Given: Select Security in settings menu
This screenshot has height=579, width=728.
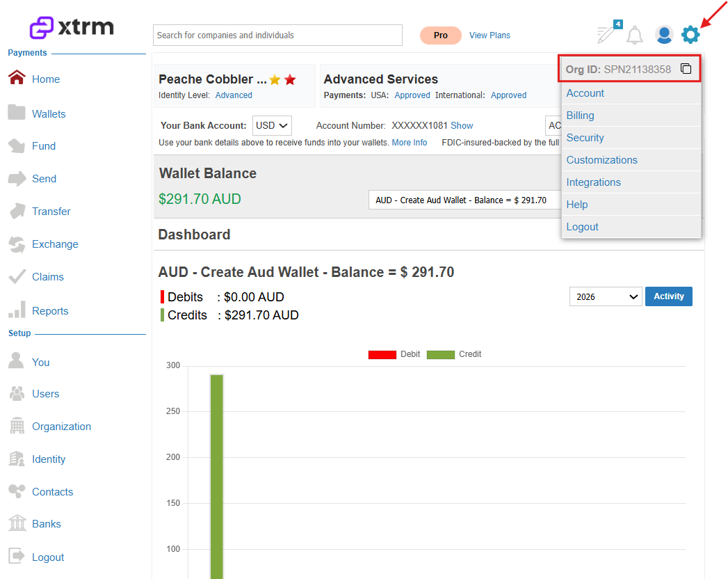Looking at the screenshot, I should pos(631,138).
